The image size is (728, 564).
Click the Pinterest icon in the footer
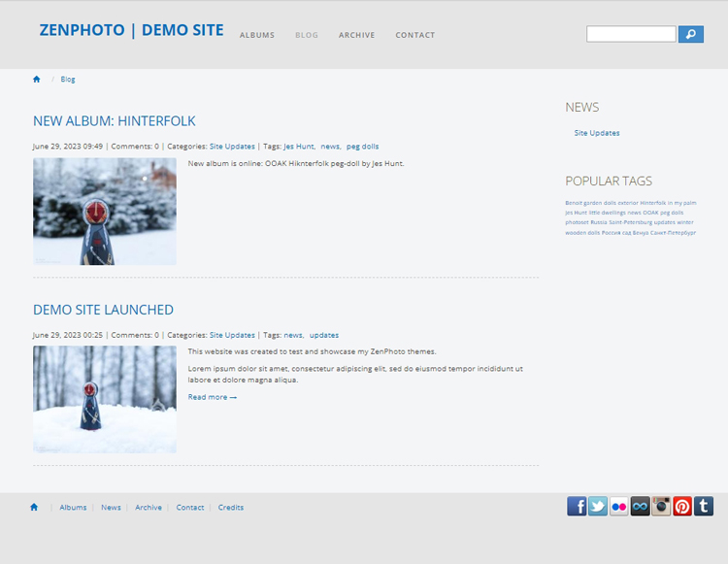[x=682, y=506]
